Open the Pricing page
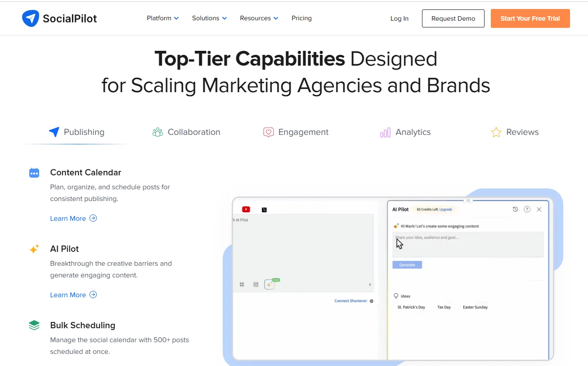This screenshot has height=366, width=588. 301,18
